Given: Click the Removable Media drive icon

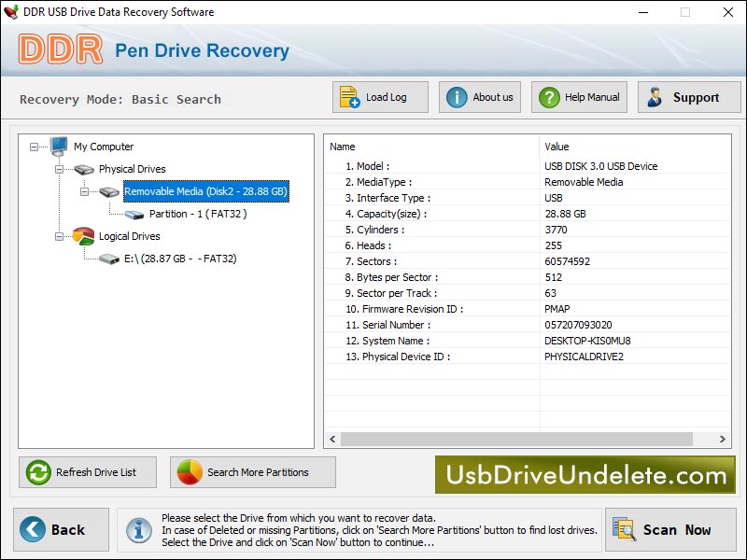Looking at the screenshot, I should click(109, 191).
